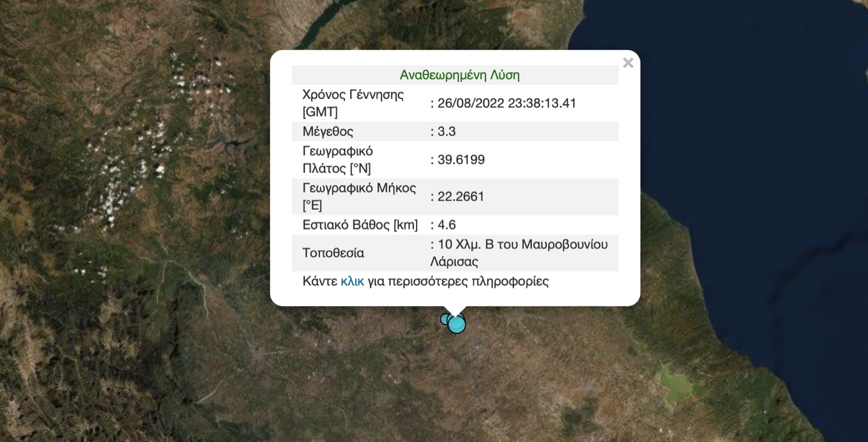Click the longitude value 22.2661
This screenshot has height=442, width=868.
461,197
